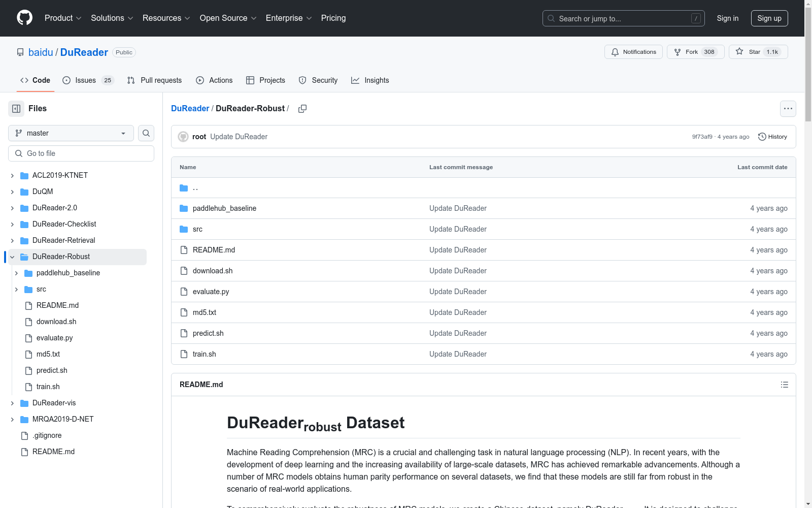This screenshot has width=812, height=508.
Task: Open README.md in the file table
Action: [214, 250]
